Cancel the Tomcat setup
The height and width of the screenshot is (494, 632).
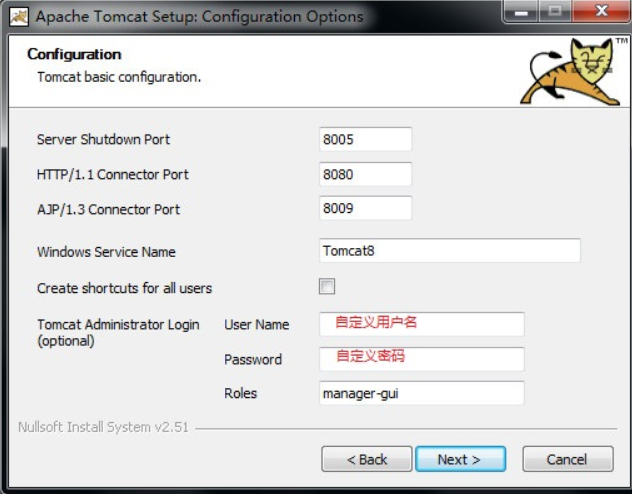point(568,459)
